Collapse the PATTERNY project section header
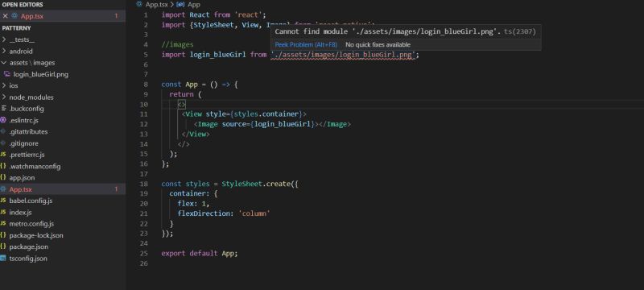 [x=16, y=28]
